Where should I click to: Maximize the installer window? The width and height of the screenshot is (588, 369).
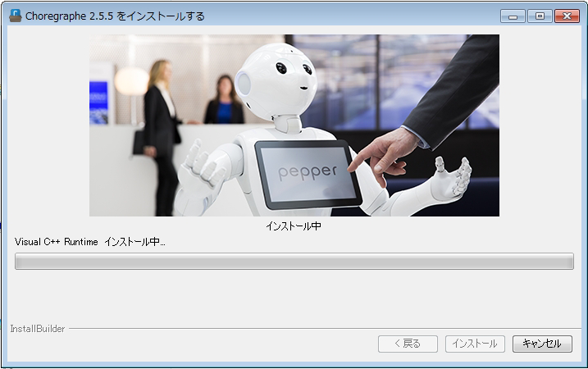click(x=539, y=16)
